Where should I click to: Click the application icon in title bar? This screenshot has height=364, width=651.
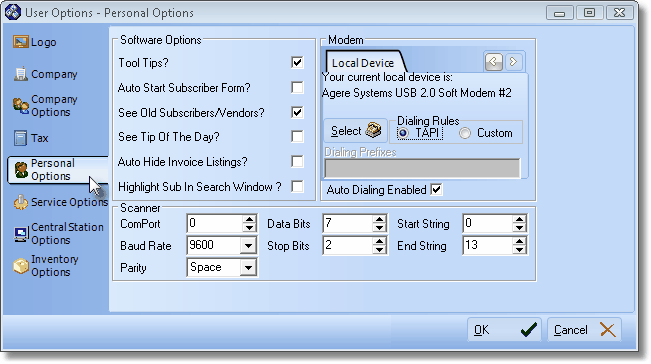pyautogui.click(x=13, y=12)
